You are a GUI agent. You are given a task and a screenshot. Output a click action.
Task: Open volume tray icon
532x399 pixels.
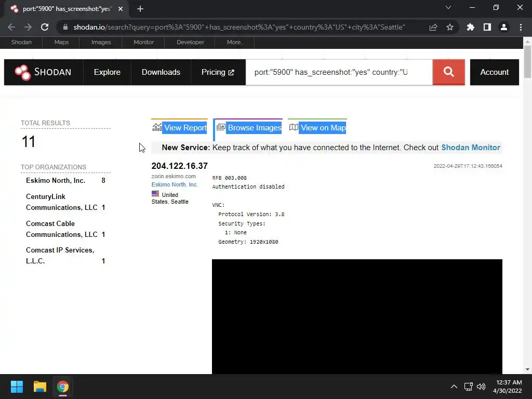[481, 387]
